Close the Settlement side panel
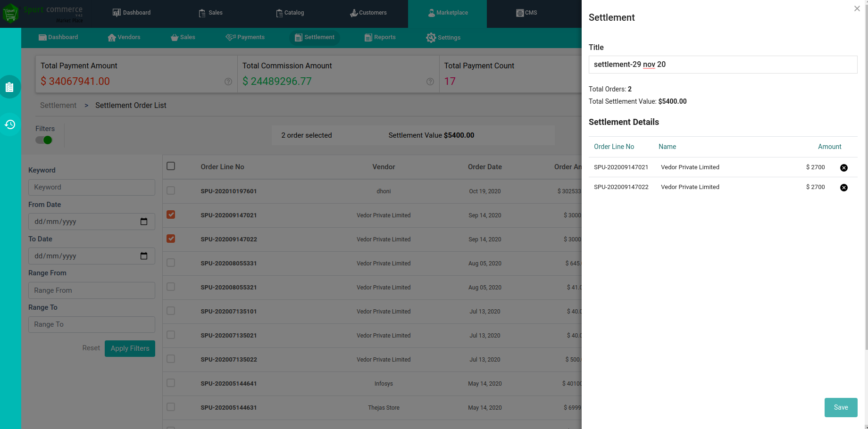This screenshot has width=868, height=429. coord(857,8)
